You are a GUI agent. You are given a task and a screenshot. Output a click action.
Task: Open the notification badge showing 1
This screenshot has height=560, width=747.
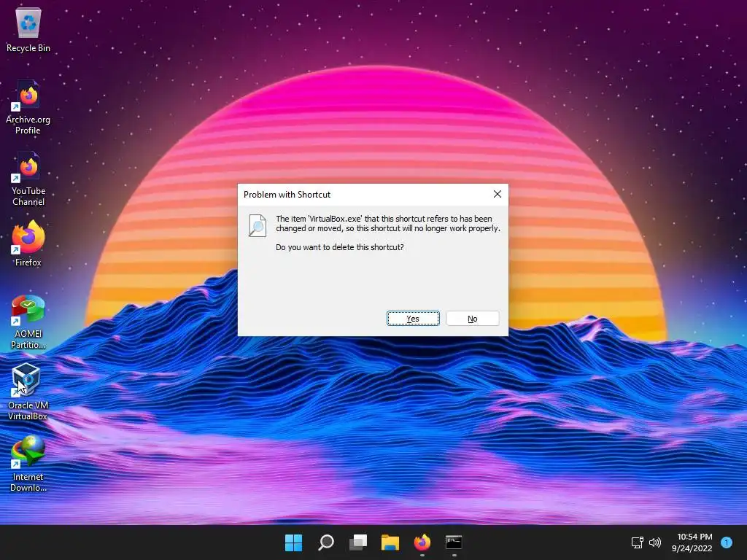point(726,542)
